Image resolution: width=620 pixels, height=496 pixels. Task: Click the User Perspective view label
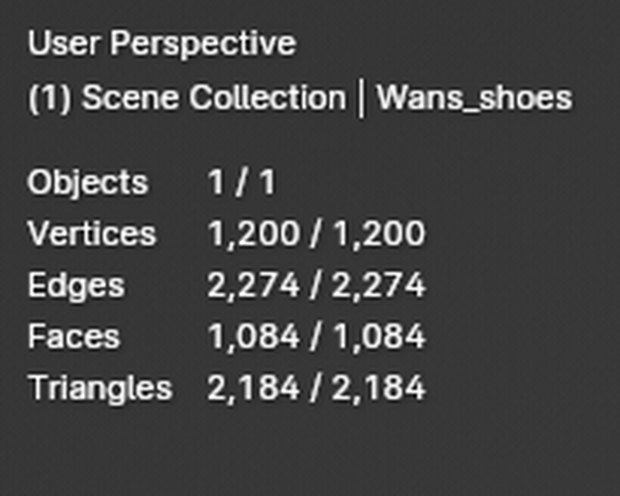[162, 44]
